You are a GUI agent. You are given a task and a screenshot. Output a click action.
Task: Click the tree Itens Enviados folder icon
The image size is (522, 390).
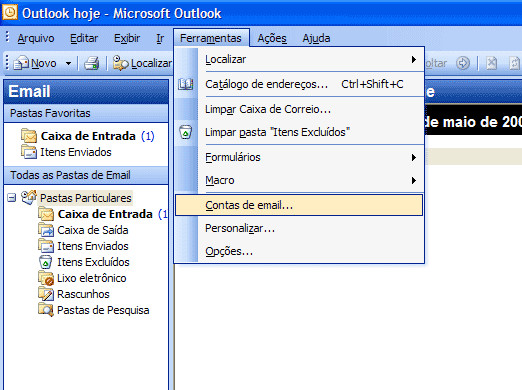point(46,246)
